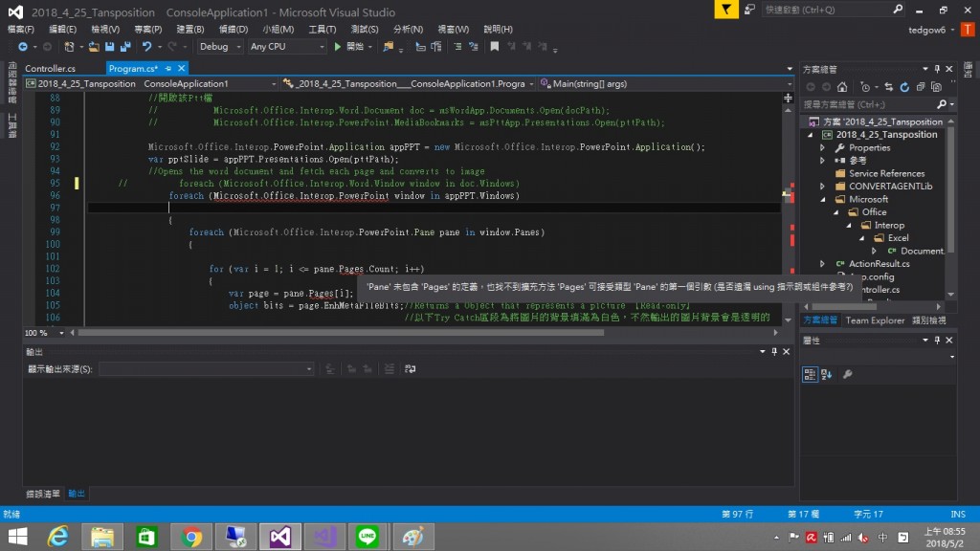Click the editor split window handle
980x551 pixels.
pos(788,99)
